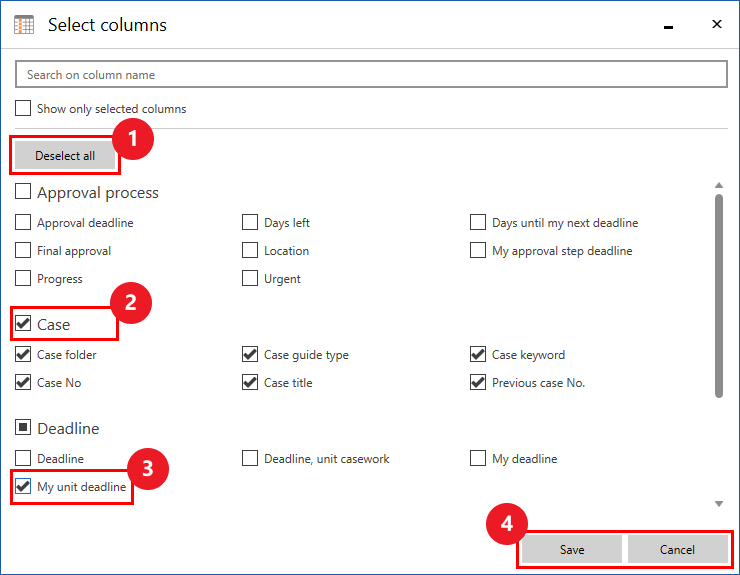
Task: Maximize the Select columns dialog
Action: tap(665, 24)
